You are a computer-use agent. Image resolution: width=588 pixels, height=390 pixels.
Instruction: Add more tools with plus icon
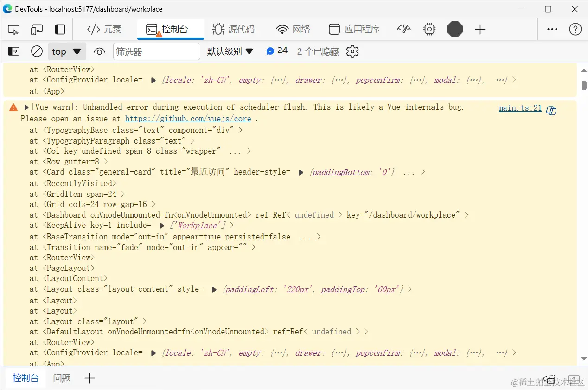[480, 30]
